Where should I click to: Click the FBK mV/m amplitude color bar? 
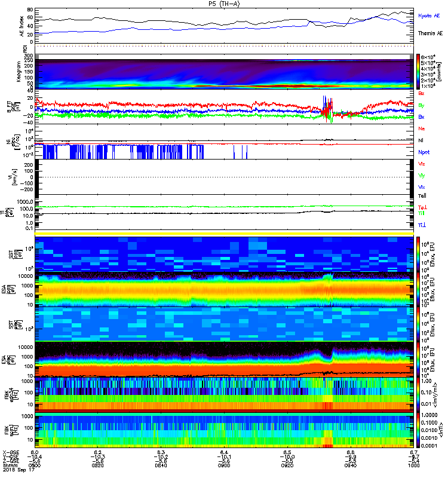point(418,394)
